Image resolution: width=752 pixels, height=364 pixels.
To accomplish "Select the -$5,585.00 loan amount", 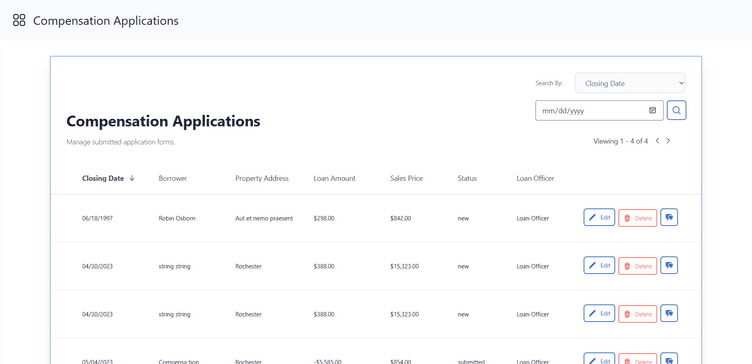I will [327, 362].
